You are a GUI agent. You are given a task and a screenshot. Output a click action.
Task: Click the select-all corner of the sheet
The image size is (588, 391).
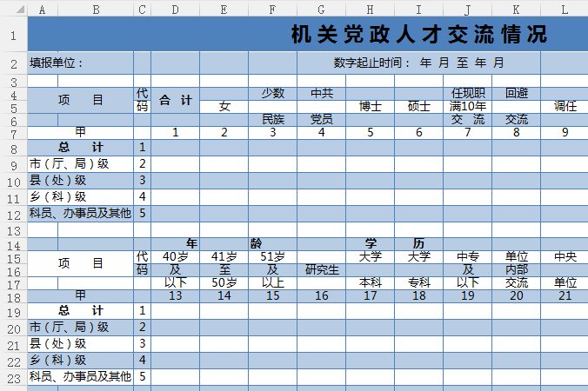(13, 9)
